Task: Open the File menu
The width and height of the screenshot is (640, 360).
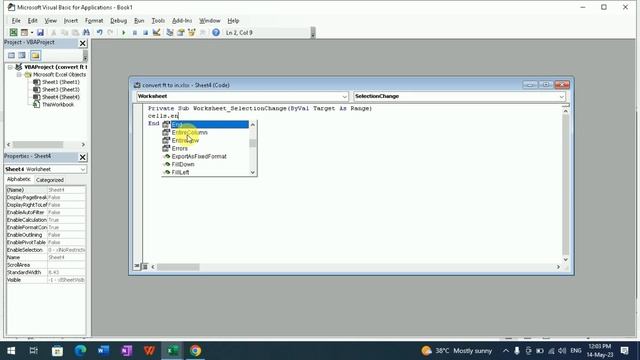Action: [16, 20]
